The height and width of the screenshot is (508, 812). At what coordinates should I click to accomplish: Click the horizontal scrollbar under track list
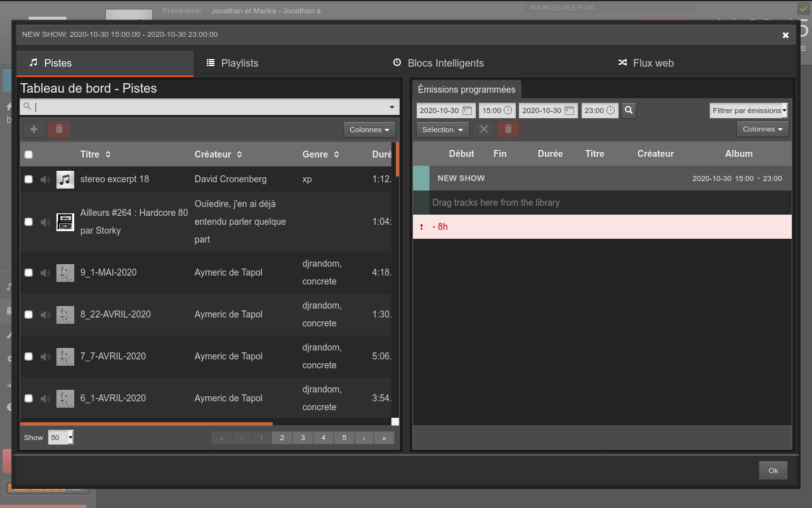[x=146, y=423]
